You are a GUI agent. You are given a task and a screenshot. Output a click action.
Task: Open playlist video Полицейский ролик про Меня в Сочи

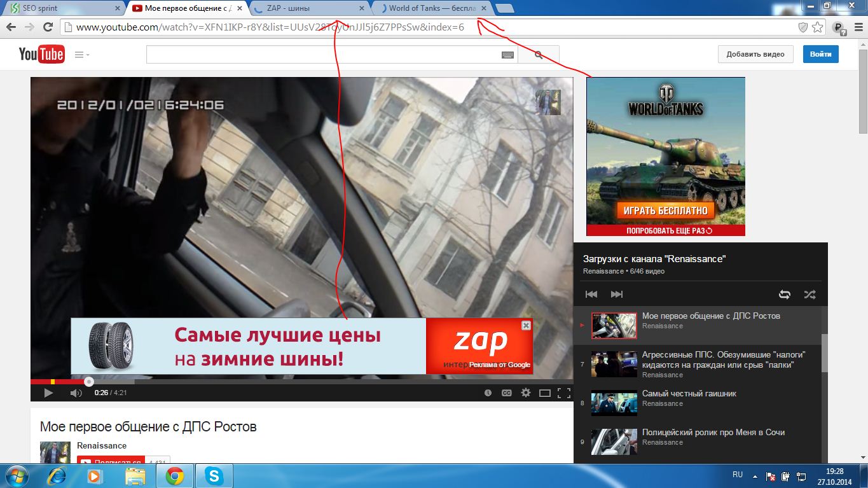coord(713,433)
